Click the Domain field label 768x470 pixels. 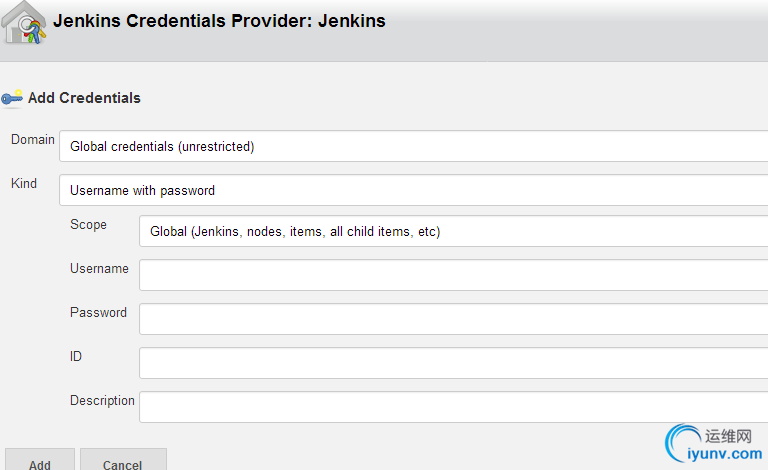pos(33,140)
